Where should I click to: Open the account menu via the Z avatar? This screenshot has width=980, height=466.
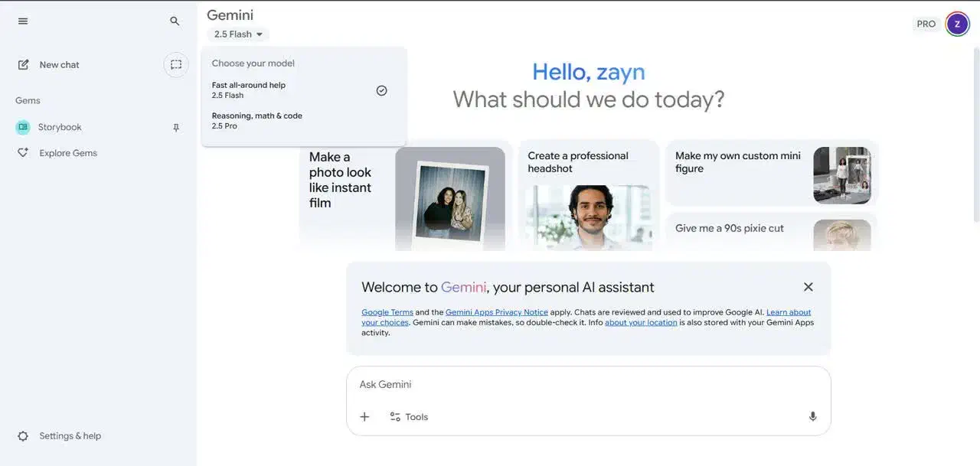click(x=957, y=24)
